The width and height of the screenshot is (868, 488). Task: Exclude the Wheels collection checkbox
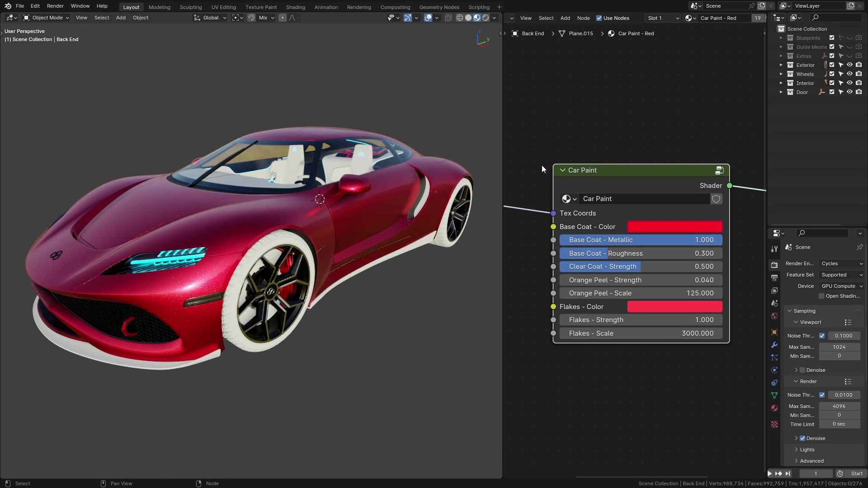click(x=832, y=74)
